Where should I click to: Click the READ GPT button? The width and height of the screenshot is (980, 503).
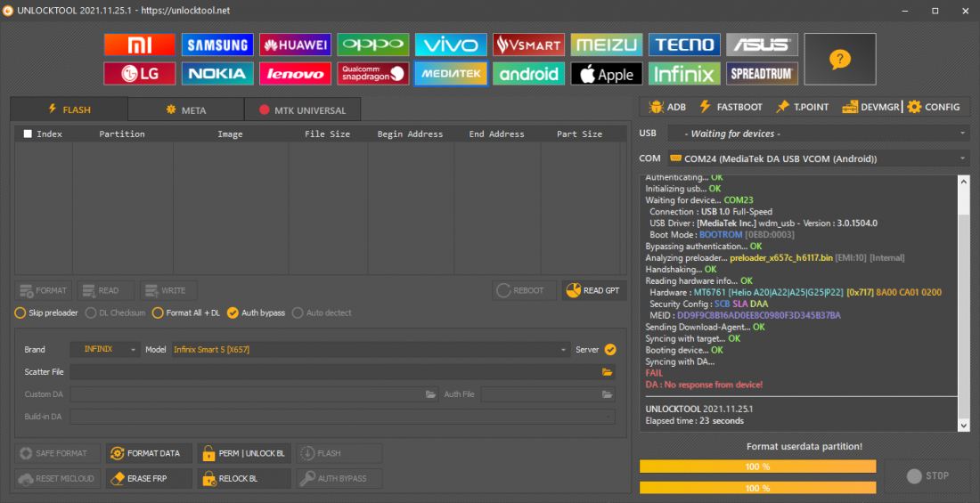(594, 290)
